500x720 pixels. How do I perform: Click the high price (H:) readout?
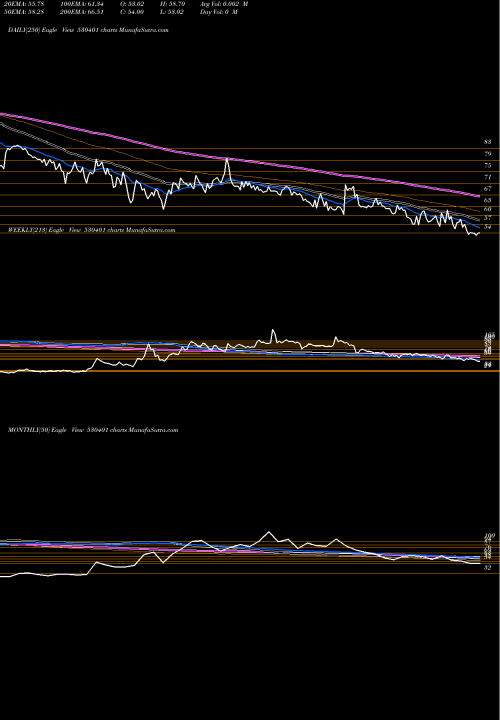click(173, 4)
